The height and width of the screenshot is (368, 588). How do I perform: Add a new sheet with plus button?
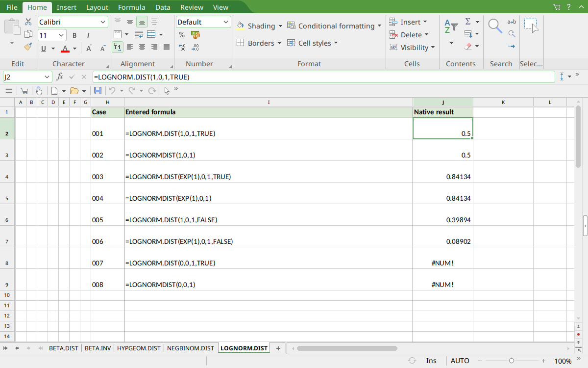click(278, 348)
